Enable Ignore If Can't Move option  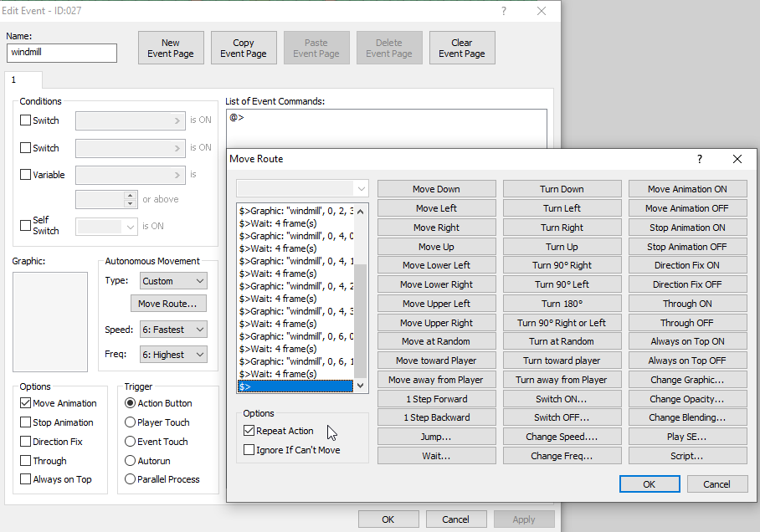[249, 450]
